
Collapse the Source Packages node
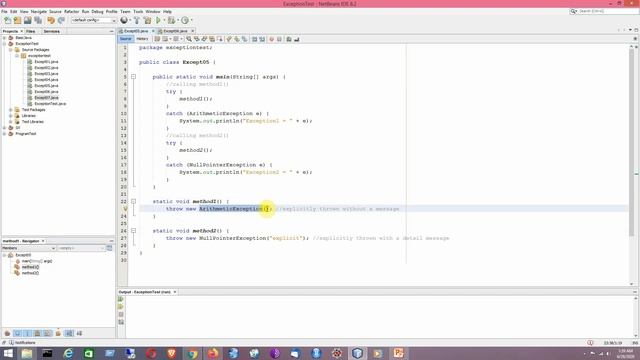[x=11, y=50]
